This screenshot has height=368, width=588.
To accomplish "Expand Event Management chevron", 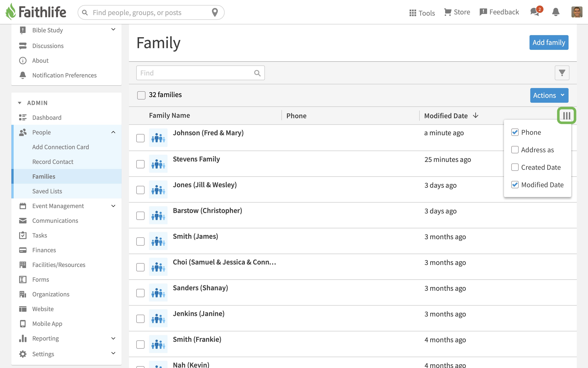I will pyautogui.click(x=113, y=206).
